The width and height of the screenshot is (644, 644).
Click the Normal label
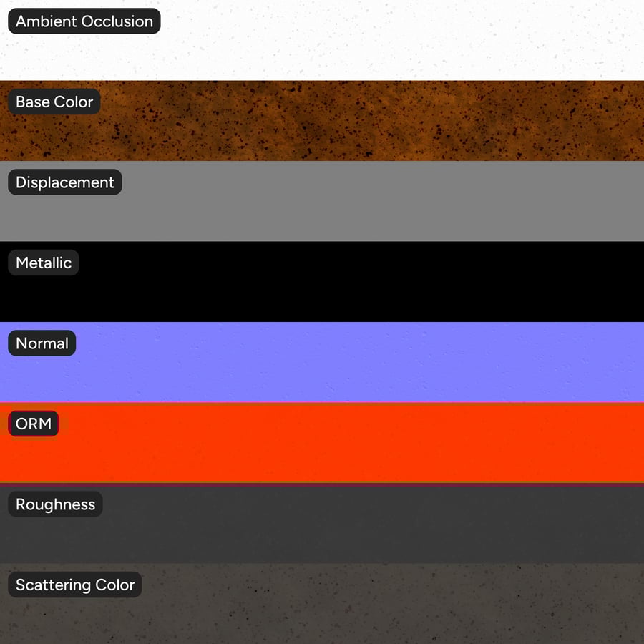click(42, 343)
